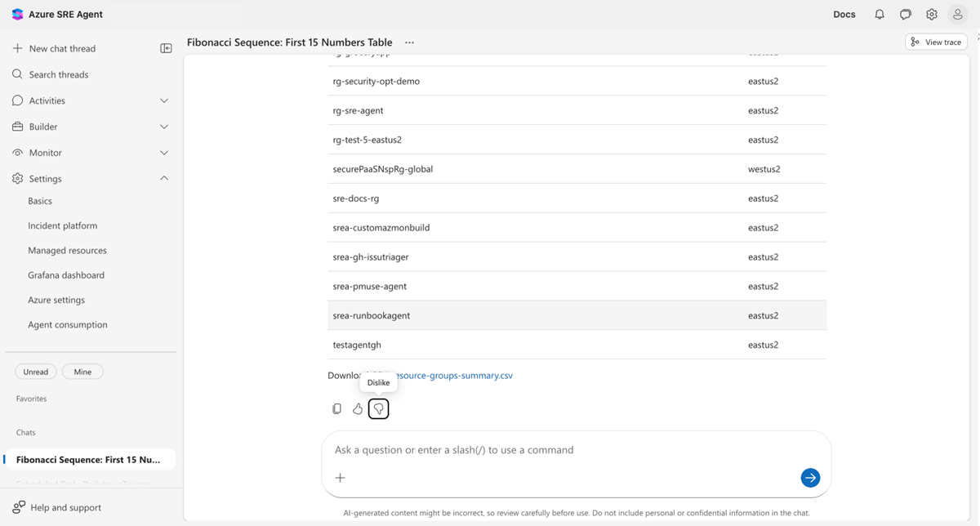Collapse the Settings section
The width and height of the screenshot is (980, 526).
tap(90, 178)
